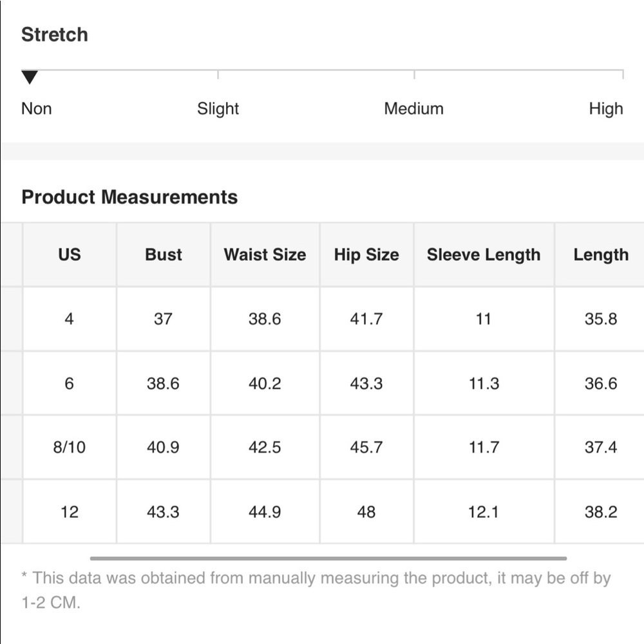Click the Bust column header
The width and height of the screenshot is (644, 644).
point(164,254)
